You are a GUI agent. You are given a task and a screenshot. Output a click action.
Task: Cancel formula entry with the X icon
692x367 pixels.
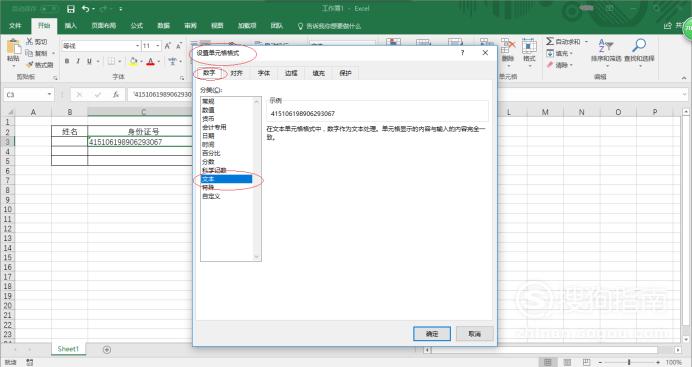(x=79, y=94)
